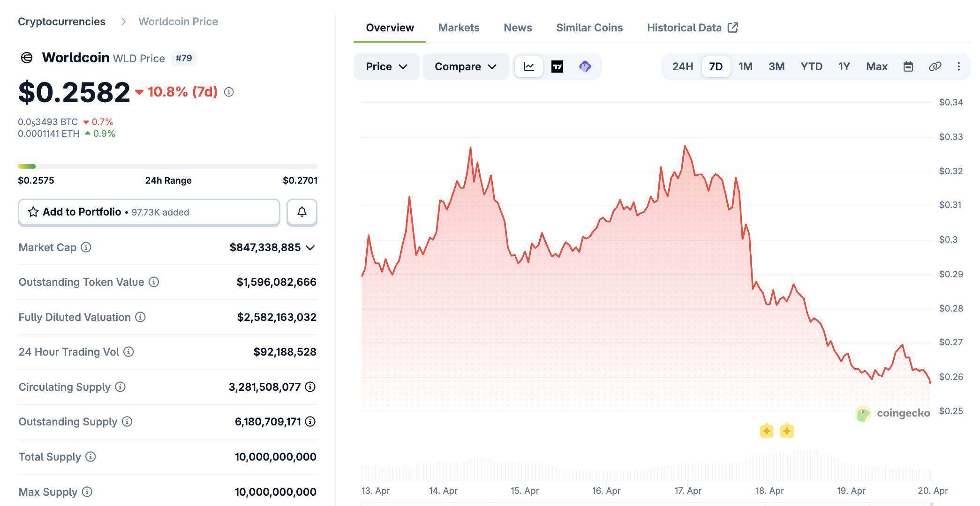This screenshot has width=980, height=506.
Task: Copy chart link via chain icon
Action: point(935,67)
